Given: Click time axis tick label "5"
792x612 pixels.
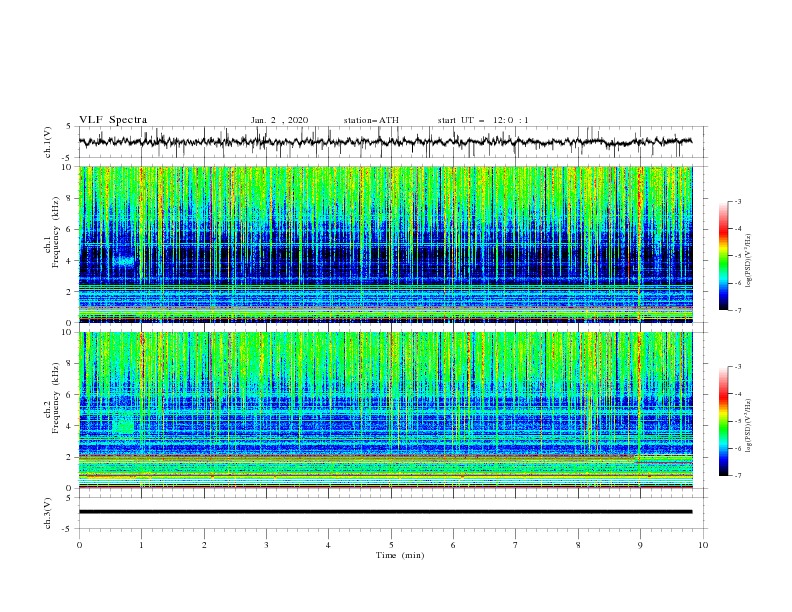Looking at the screenshot, I should 391,545.
